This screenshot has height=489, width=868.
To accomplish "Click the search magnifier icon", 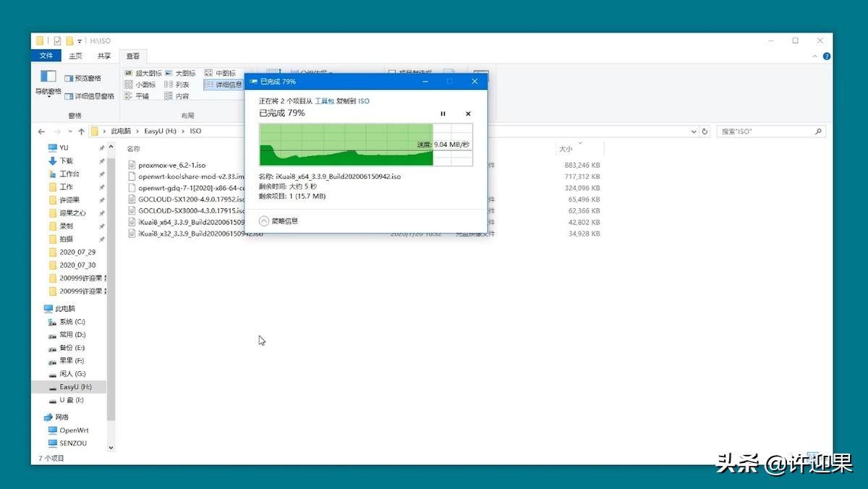I will coord(818,132).
